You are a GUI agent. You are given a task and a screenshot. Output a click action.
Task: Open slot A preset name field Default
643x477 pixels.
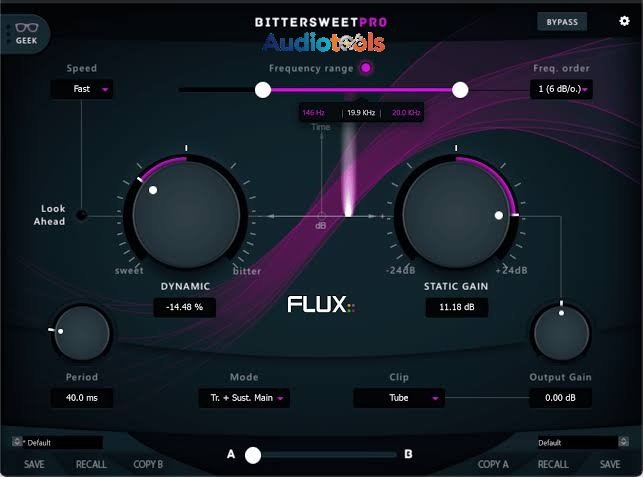(62, 443)
